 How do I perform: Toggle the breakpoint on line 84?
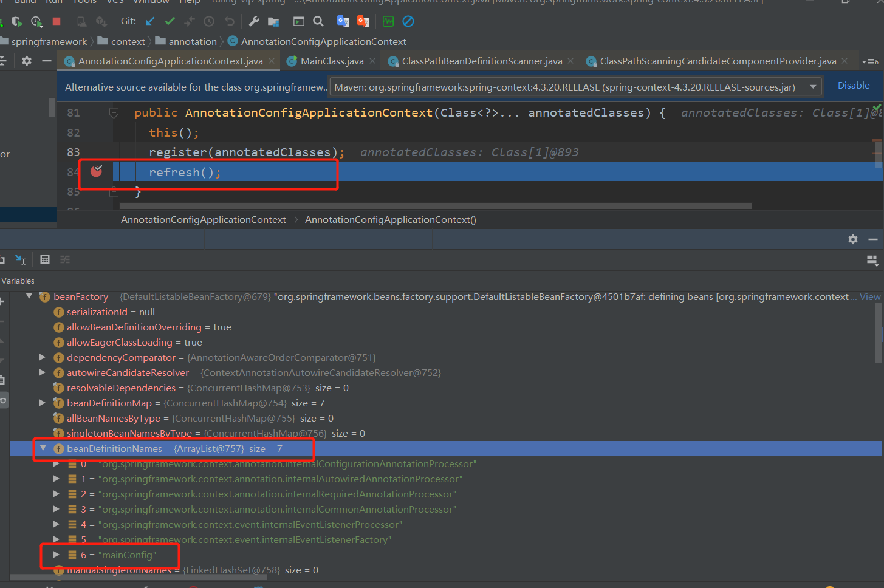coord(96,171)
